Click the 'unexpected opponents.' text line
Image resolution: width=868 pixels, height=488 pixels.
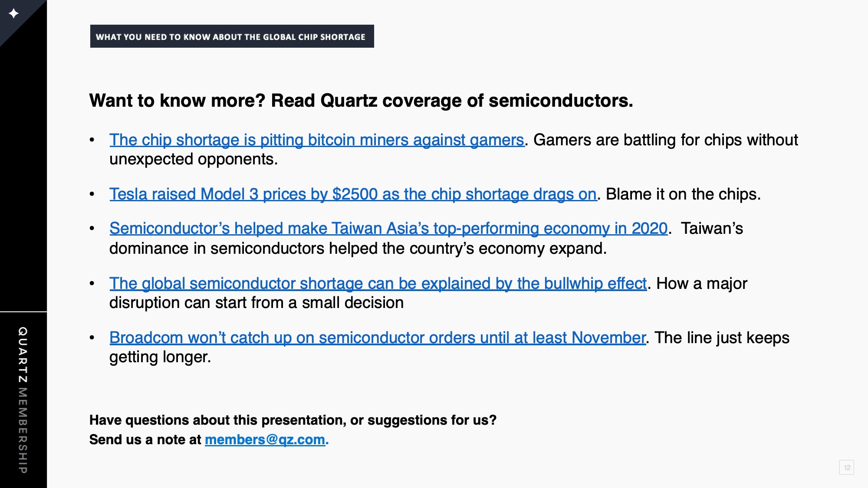194,159
